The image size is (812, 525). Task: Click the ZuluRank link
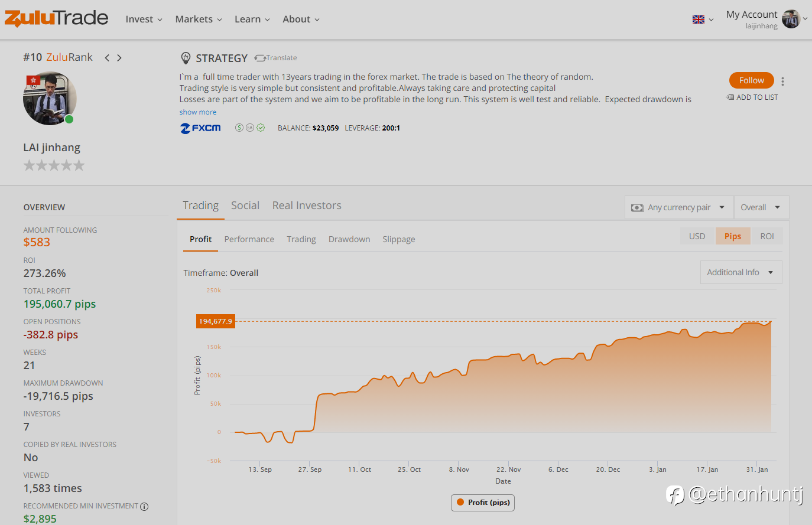69,57
